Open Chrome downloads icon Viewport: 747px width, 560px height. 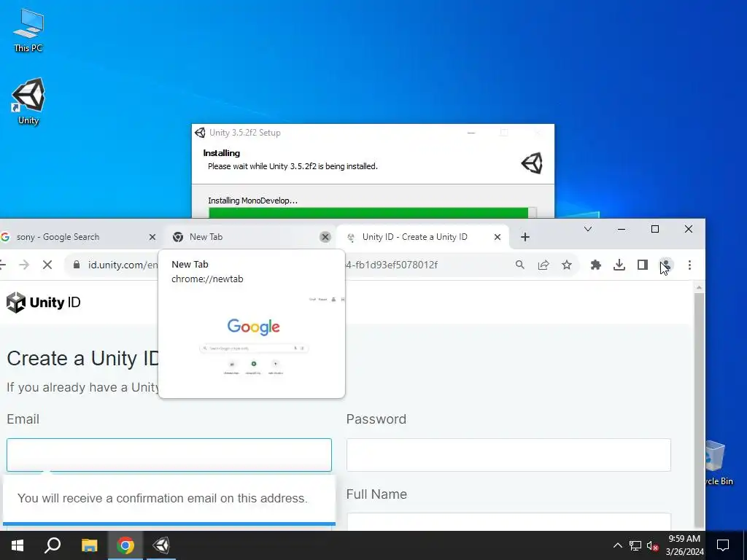pyautogui.click(x=619, y=265)
